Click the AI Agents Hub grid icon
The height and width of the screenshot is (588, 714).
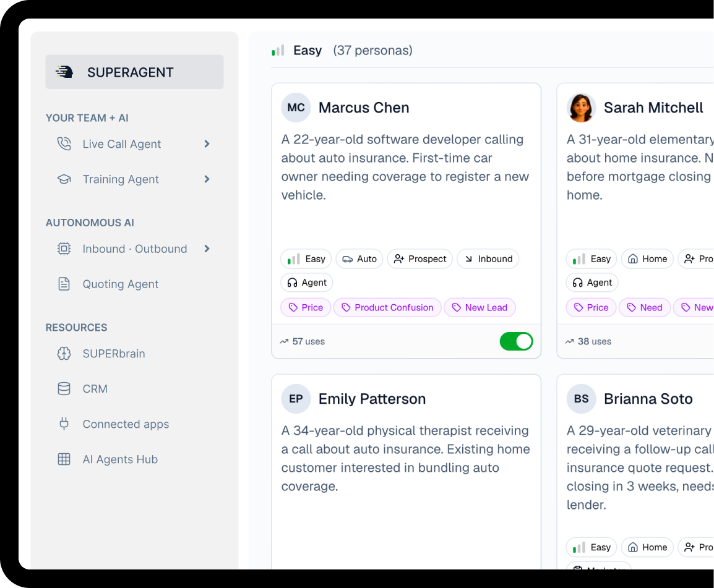(64, 459)
